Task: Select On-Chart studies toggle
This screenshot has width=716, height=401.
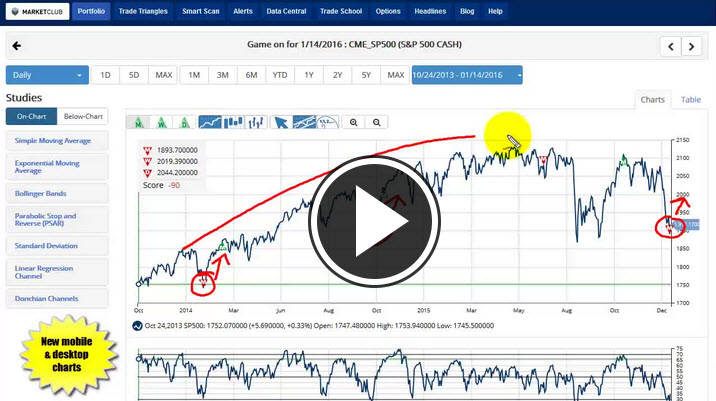Action: click(x=31, y=116)
